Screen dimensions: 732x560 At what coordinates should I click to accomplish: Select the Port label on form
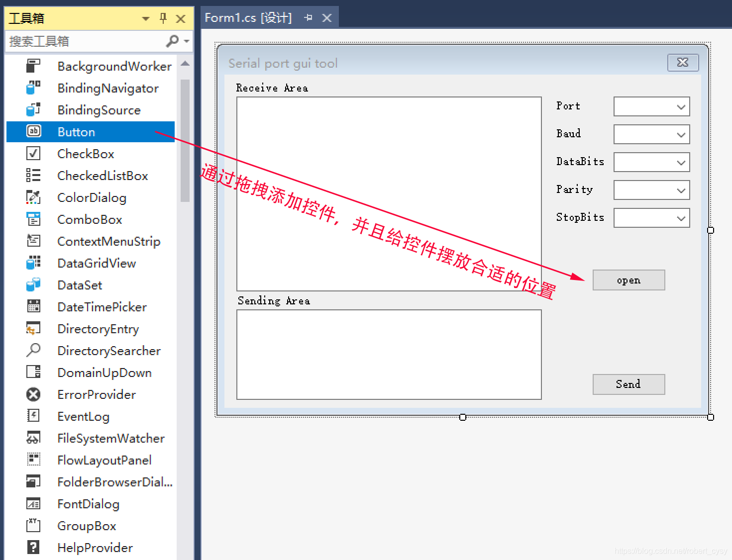(568, 106)
